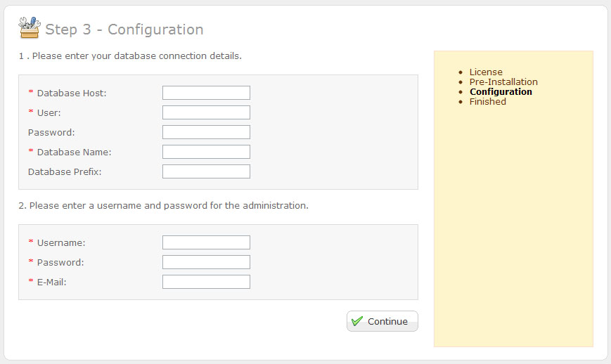Select the database Password field
611x364 pixels.
(x=206, y=132)
